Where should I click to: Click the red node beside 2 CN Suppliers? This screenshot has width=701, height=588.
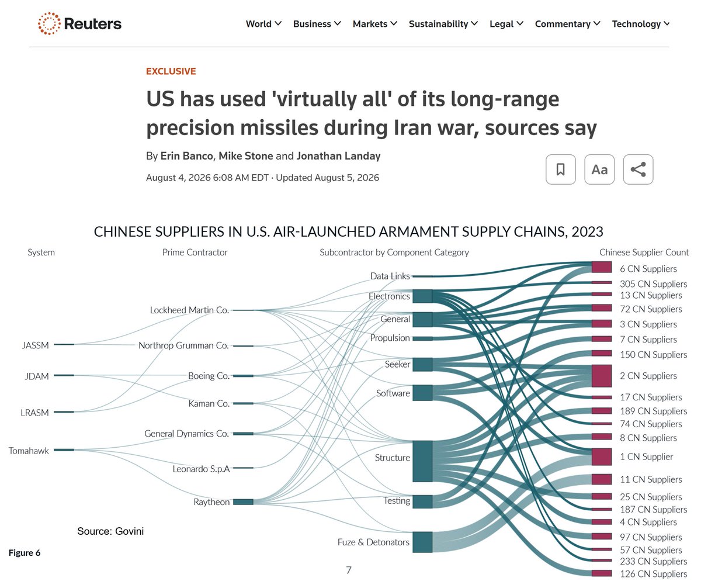(x=601, y=376)
